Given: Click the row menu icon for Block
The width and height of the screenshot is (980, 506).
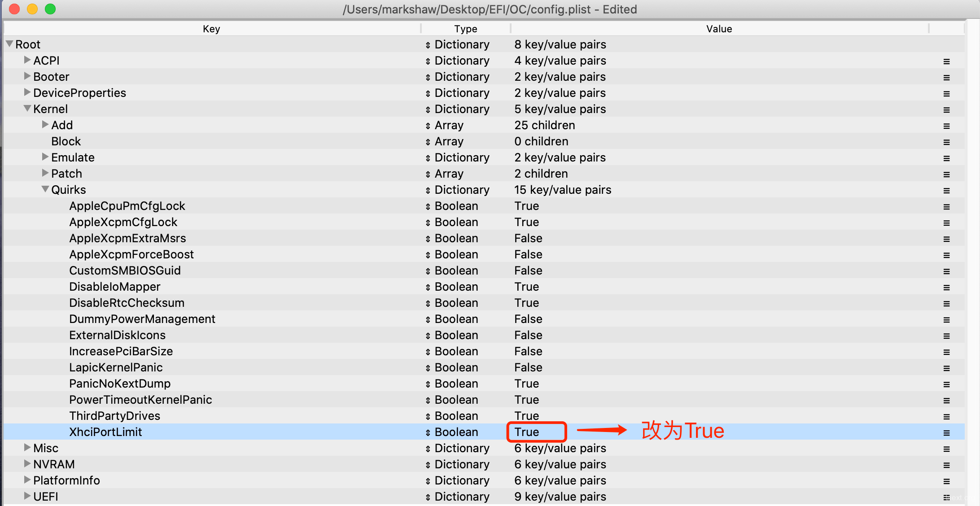Looking at the screenshot, I should [946, 142].
